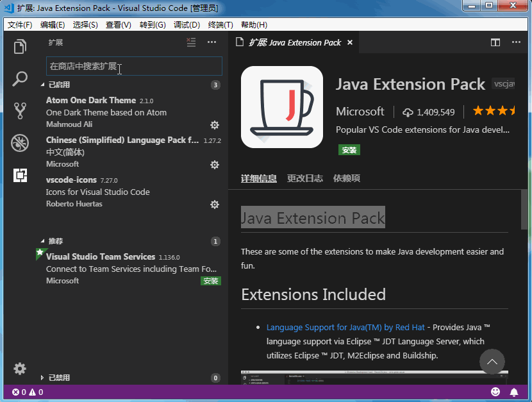The width and height of the screenshot is (532, 402).
Task: Switch to the 更改日志 tab
Action: 305,178
